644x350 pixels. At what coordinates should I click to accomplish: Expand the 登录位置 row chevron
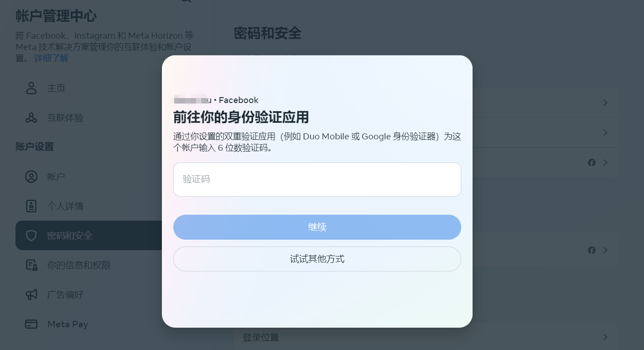pos(605,337)
